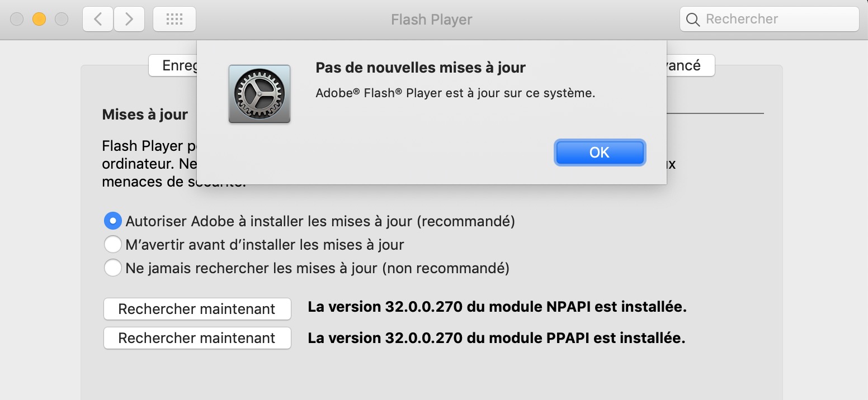
Task: Click the Pas de nouvelles mises à jour heading
Action: click(x=421, y=68)
